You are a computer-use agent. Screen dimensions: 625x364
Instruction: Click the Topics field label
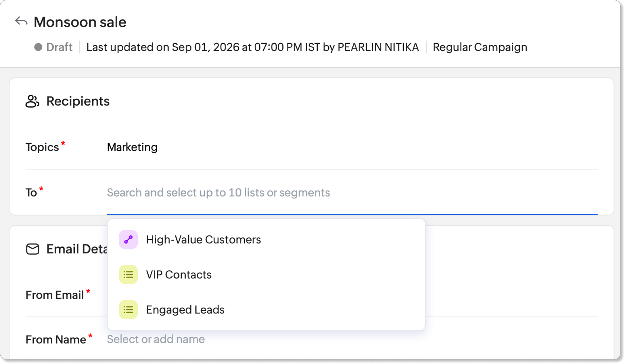pyautogui.click(x=42, y=147)
